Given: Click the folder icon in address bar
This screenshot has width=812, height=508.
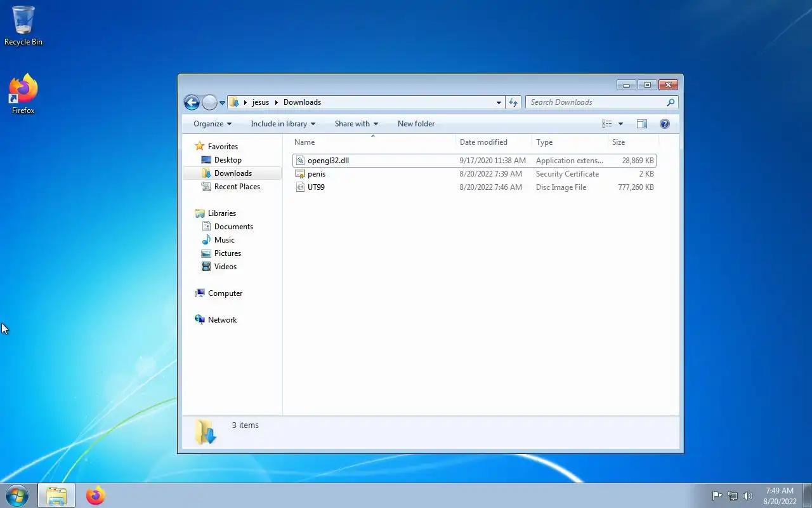Looking at the screenshot, I should (x=234, y=102).
